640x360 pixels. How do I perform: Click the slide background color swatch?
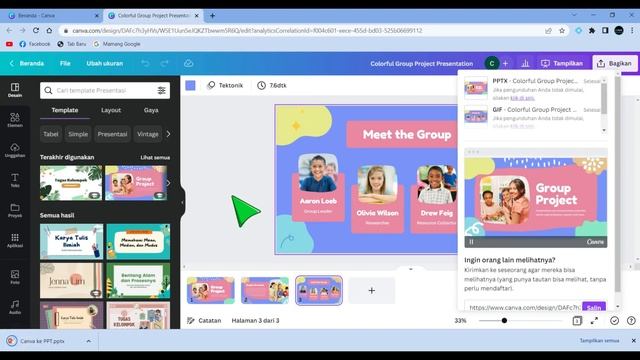point(190,85)
